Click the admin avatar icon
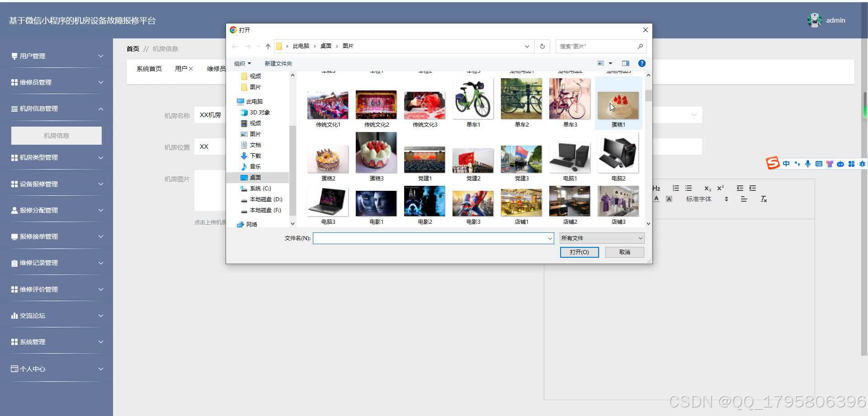Viewport: 868px width, 416px height. pyautogui.click(x=814, y=20)
